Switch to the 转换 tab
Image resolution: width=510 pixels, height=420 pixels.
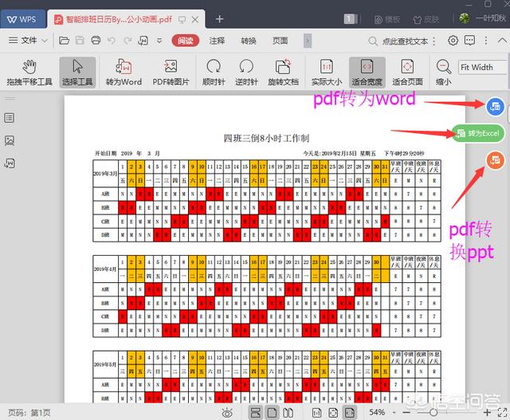click(249, 41)
